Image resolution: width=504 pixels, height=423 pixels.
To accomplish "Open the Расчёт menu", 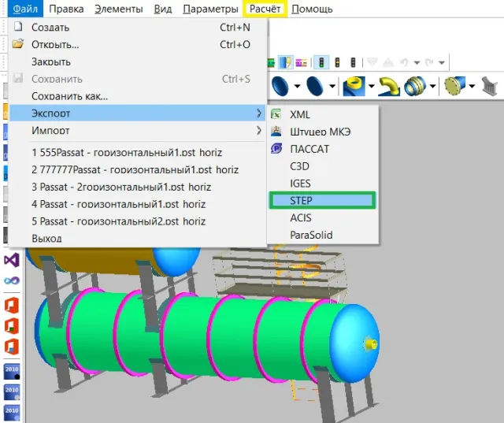I will (265, 9).
